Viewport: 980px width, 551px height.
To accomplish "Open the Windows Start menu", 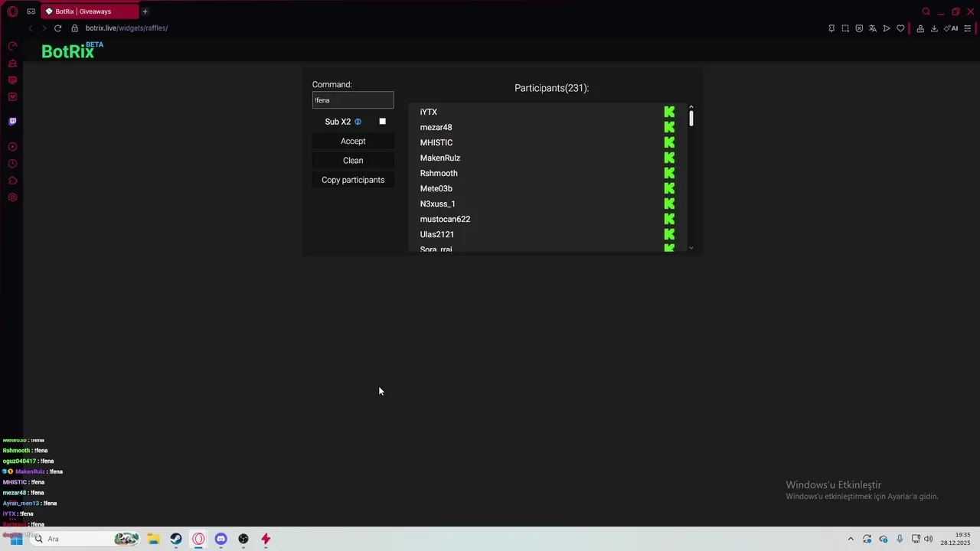I will coord(15,539).
